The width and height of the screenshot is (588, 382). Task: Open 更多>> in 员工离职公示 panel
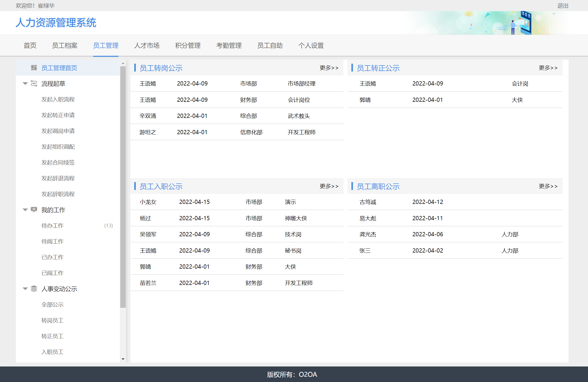(548, 186)
